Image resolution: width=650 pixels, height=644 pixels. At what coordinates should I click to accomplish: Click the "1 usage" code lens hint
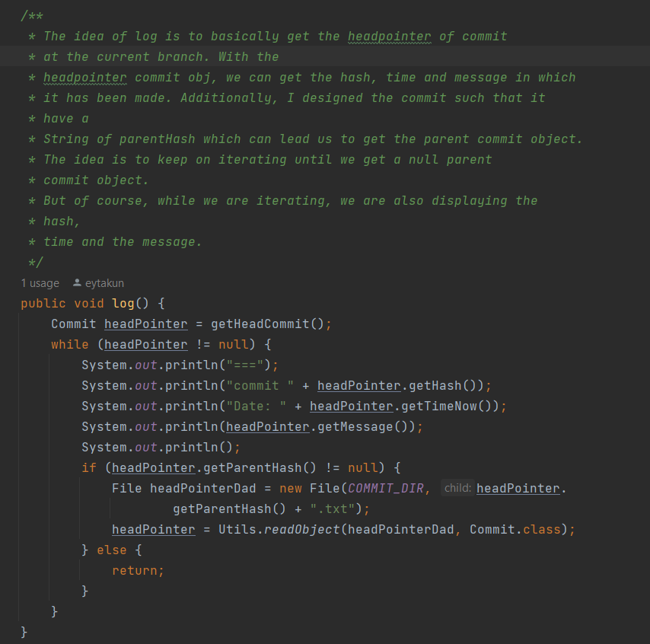coord(40,283)
